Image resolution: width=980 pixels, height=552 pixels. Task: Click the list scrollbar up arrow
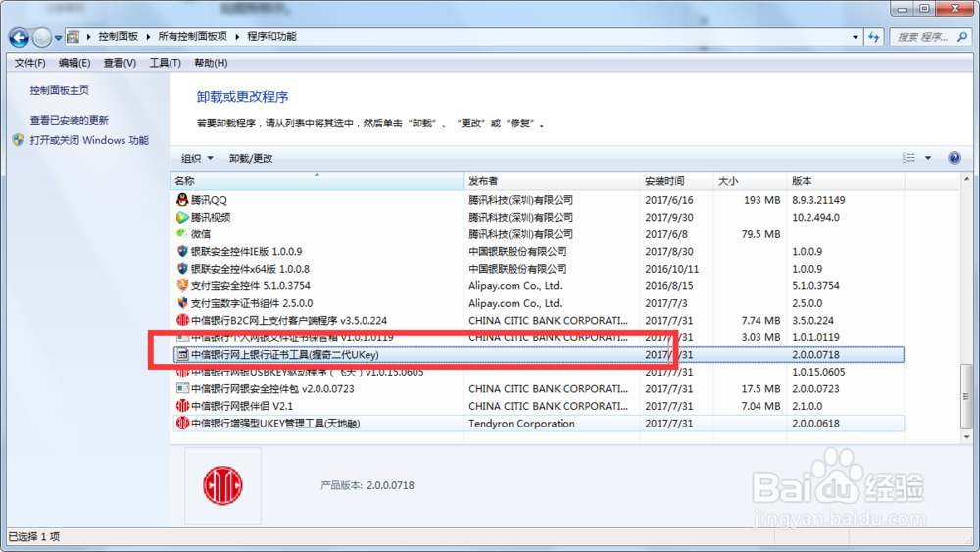click(967, 180)
